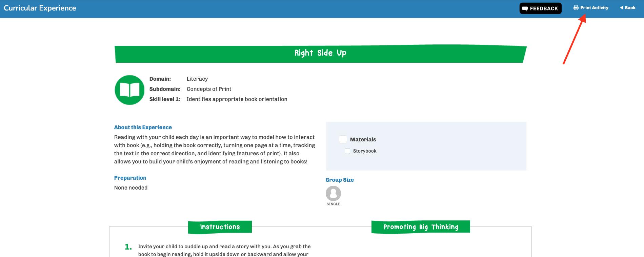Click the Curricular Experience header title
This screenshot has height=257, width=644.
pos(40,8)
